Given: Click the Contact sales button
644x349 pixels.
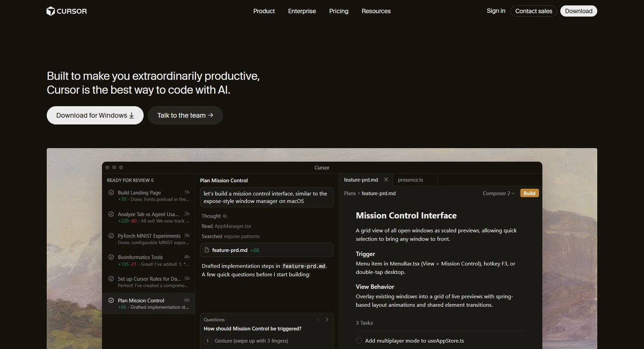Looking at the screenshot, I should tap(533, 11).
